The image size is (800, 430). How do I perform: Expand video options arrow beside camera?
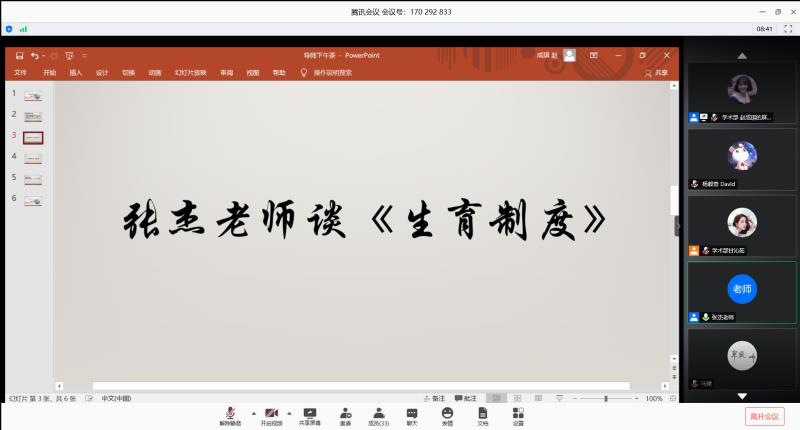click(290, 412)
